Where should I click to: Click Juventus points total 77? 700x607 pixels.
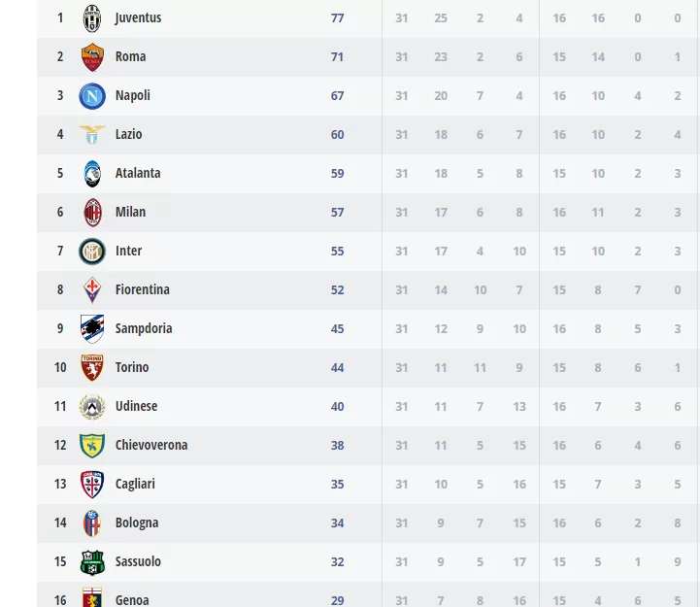click(337, 17)
